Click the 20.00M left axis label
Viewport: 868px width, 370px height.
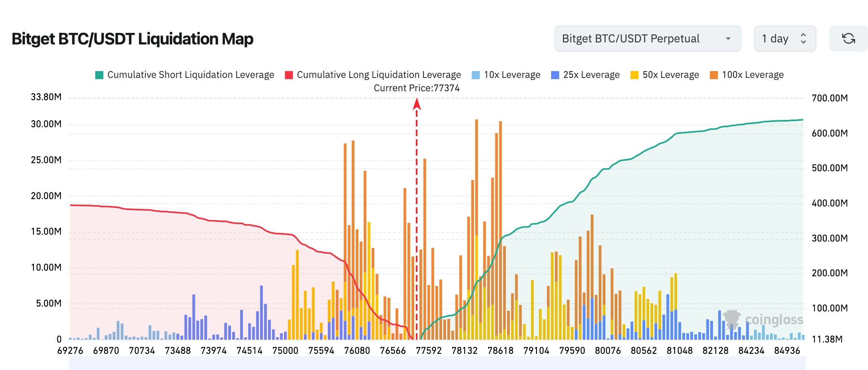coord(46,196)
